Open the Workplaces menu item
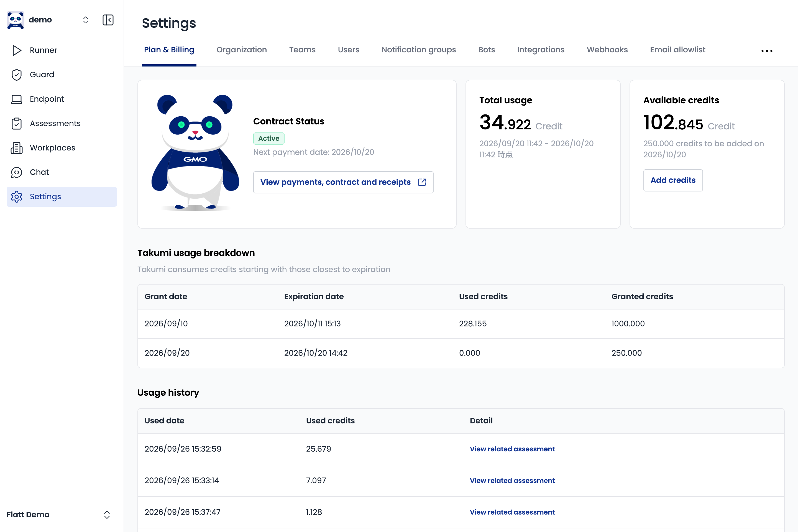Image resolution: width=798 pixels, height=532 pixels. click(62, 148)
